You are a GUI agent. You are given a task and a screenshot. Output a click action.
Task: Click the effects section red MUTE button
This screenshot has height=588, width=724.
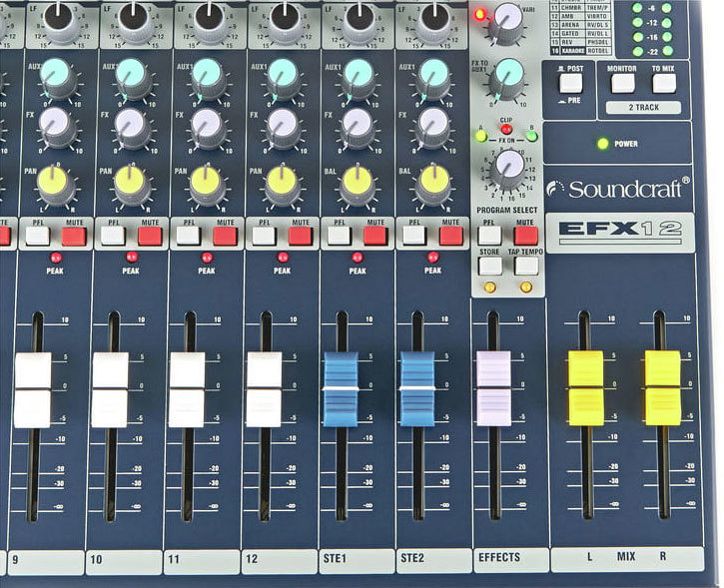526,236
